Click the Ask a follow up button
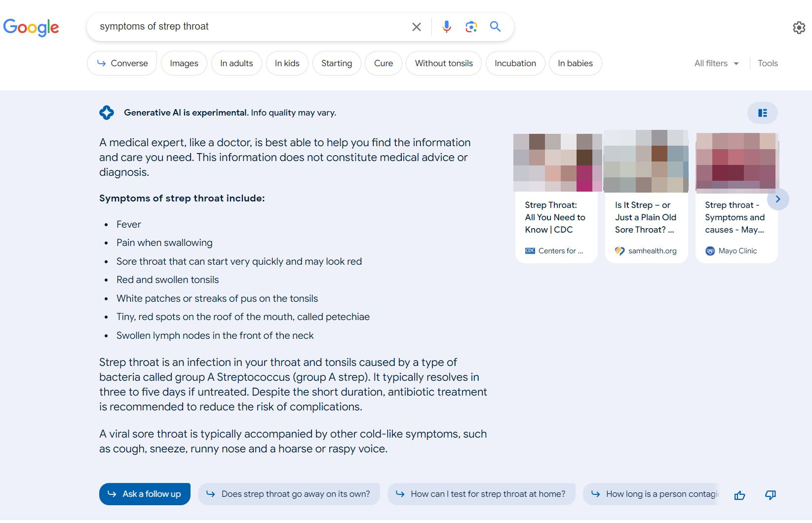 144,493
